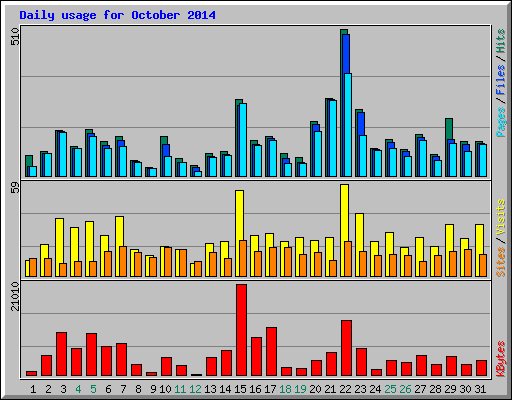Image resolution: width=512 pixels, height=400 pixels.
Task: Click day label 20 on the x-axis
Action: click(x=315, y=389)
